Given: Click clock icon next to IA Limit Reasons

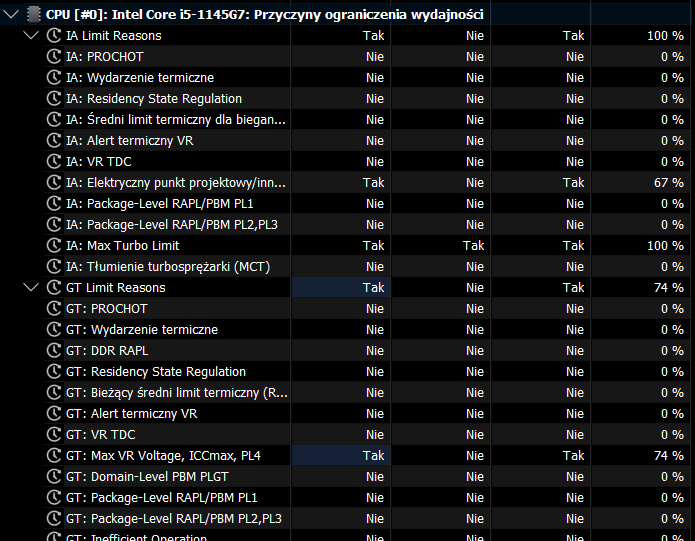Looking at the screenshot, I should (54, 35).
